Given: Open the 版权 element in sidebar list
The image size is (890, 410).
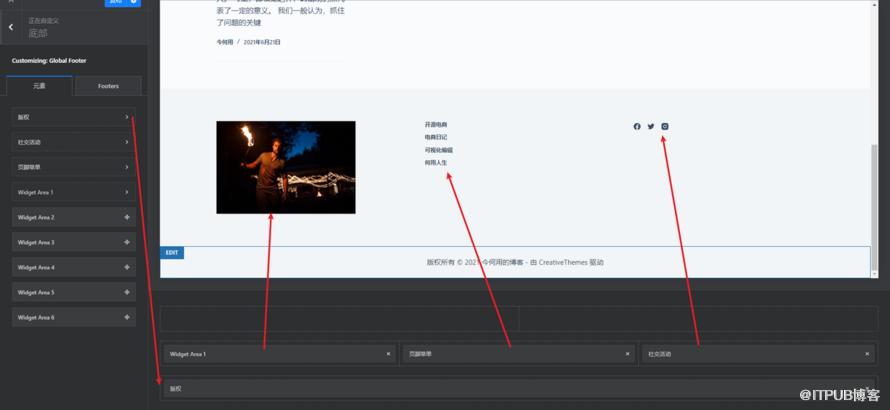Looking at the screenshot, I should 74,118.
